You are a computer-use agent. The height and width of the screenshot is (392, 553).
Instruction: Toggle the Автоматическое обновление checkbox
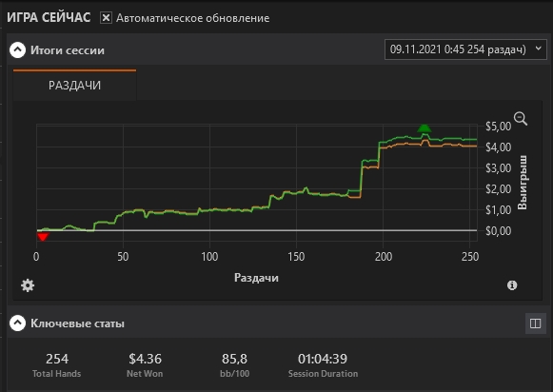pyautogui.click(x=106, y=18)
